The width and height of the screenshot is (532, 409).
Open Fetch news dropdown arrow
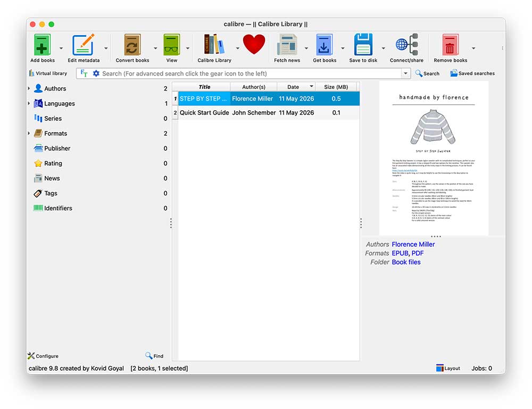pos(306,48)
